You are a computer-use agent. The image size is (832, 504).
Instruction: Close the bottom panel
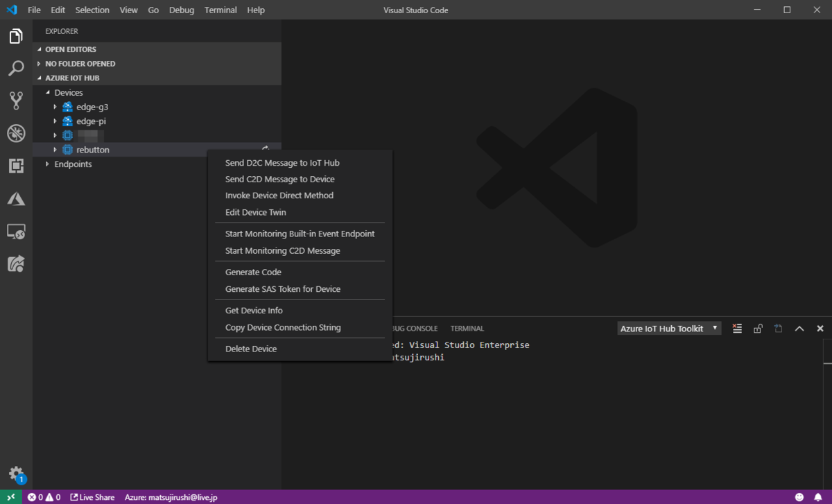pyautogui.click(x=820, y=329)
